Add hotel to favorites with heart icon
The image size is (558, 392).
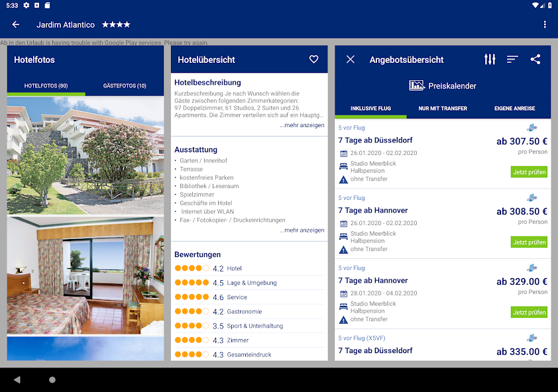(x=313, y=60)
